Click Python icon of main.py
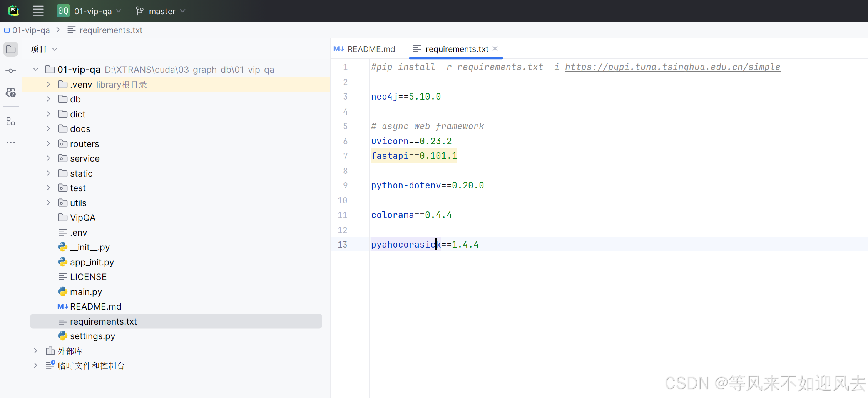This screenshot has height=398, width=868. click(63, 292)
